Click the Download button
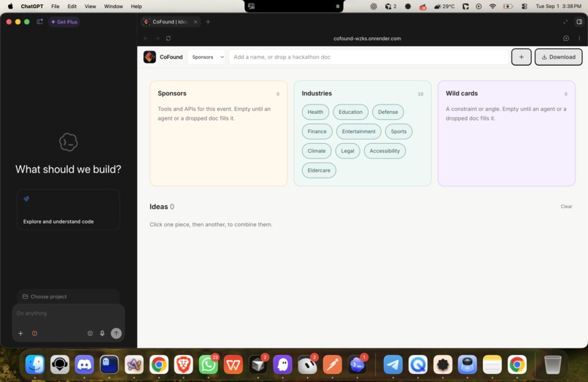 point(558,57)
